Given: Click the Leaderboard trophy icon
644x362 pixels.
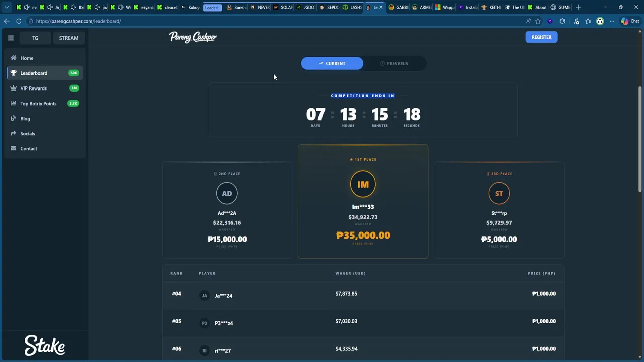Looking at the screenshot, I should tap(14, 73).
